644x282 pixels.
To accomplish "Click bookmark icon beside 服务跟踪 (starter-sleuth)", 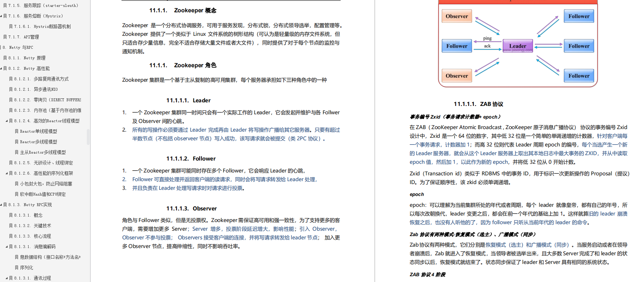I will pyautogui.click(x=5, y=5).
